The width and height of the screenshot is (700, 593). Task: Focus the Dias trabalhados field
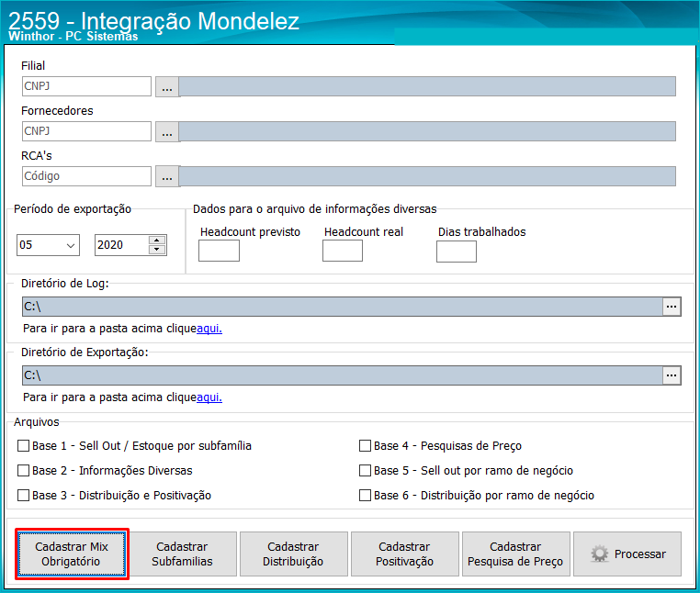pyautogui.click(x=457, y=252)
